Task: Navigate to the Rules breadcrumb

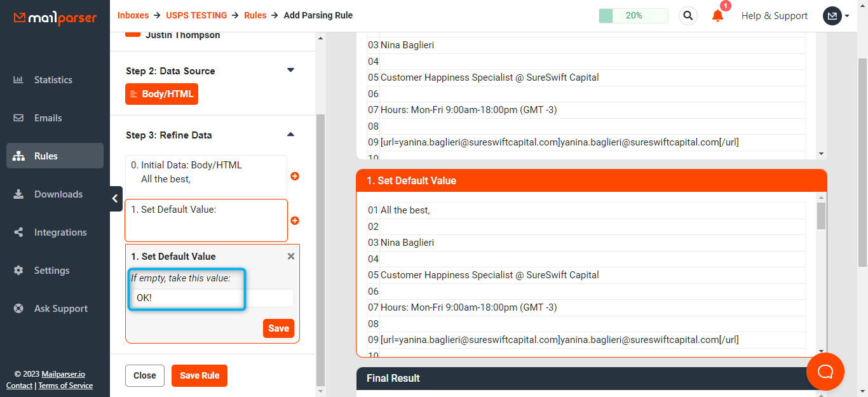Action: point(255,15)
